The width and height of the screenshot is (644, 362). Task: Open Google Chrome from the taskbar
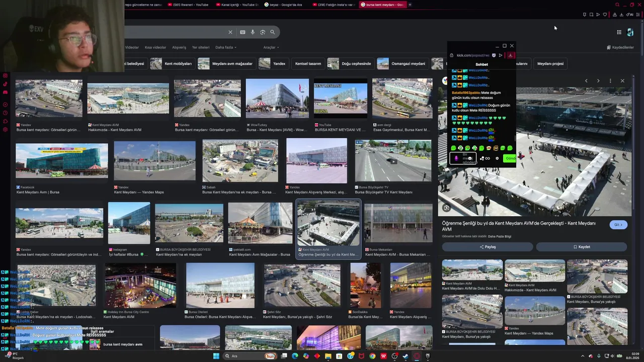[372, 356]
